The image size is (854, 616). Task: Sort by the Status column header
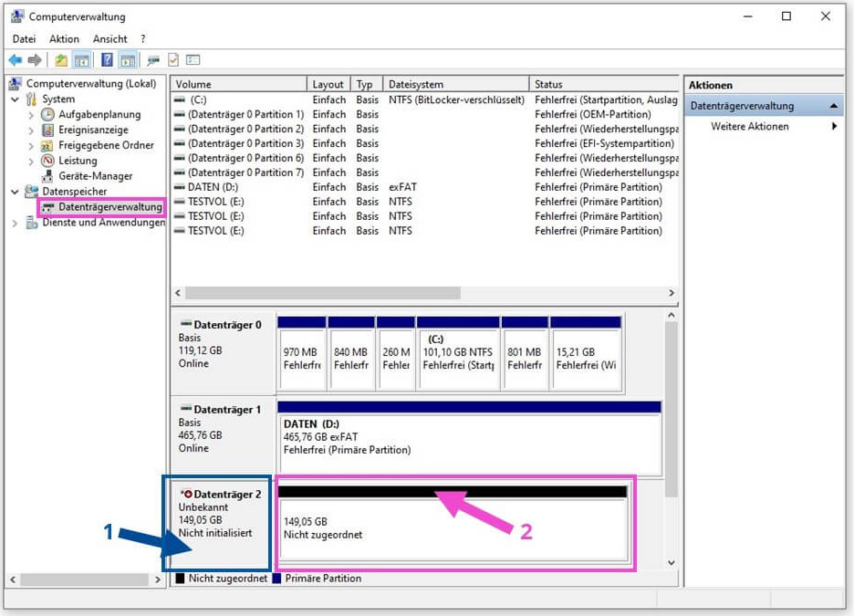pyautogui.click(x=605, y=84)
